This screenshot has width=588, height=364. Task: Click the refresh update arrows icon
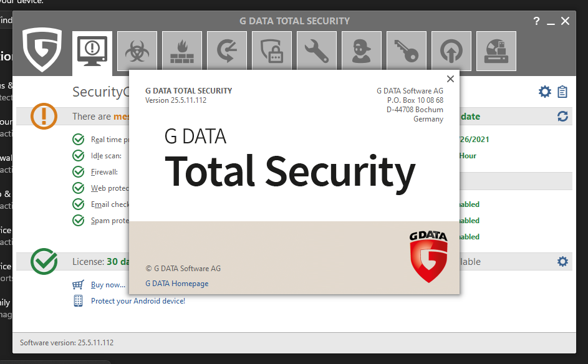point(562,117)
